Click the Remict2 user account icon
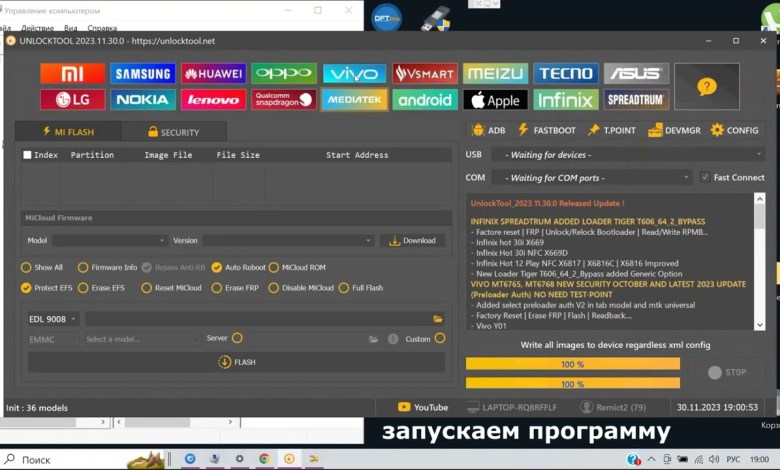The width and height of the screenshot is (780, 470). [586, 407]
